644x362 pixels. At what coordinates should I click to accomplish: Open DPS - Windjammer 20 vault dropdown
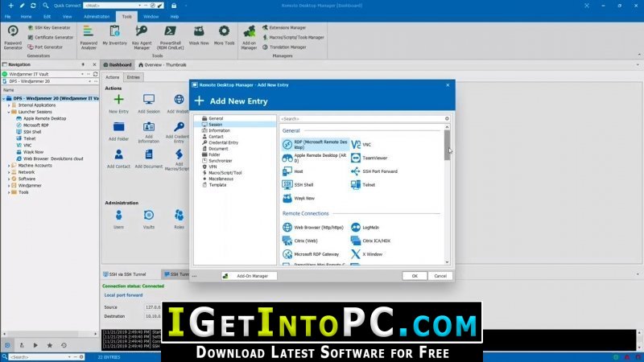point(90,82)
